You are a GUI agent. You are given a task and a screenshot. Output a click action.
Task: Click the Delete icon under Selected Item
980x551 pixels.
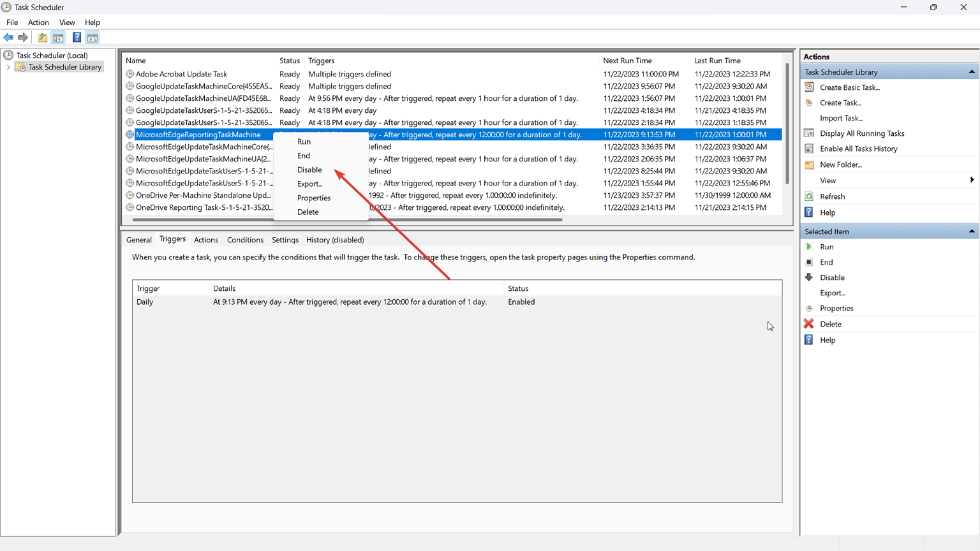(809, 324)
